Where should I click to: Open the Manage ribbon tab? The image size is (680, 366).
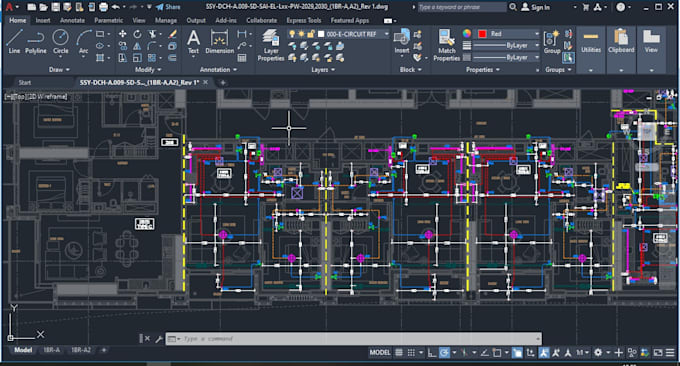pyautogui.click(x=166, y=20)
